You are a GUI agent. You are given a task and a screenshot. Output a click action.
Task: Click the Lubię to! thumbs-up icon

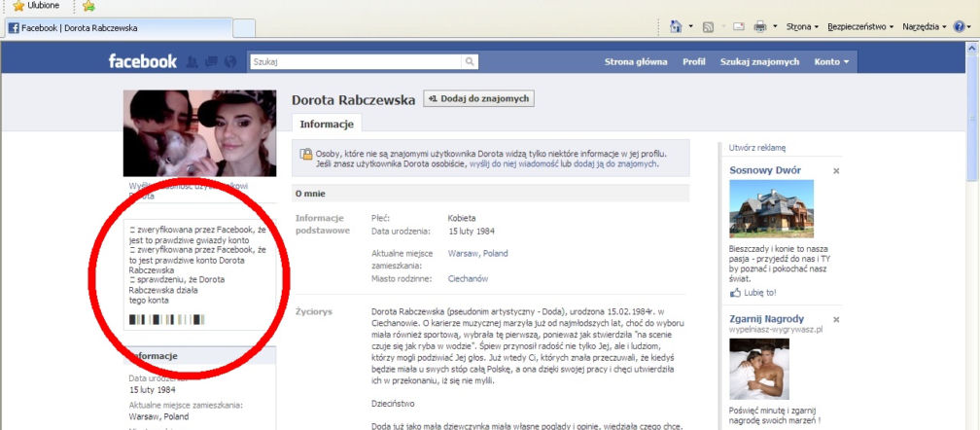tap(735, 293)
